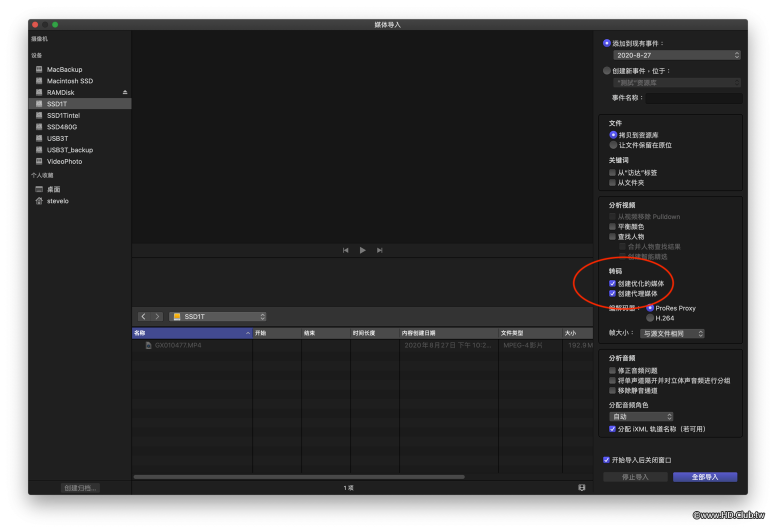Click the SSD480G drive icon
Screen dimensions: 776x532
point(39,127)
